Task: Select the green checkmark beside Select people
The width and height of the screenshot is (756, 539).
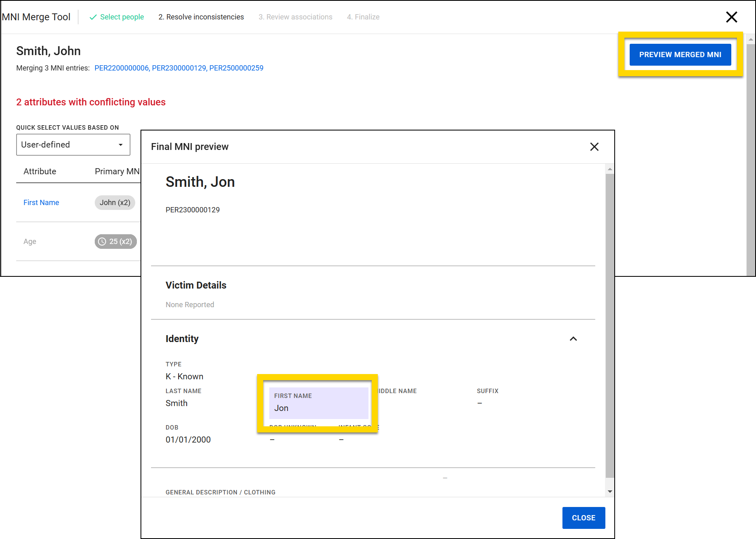Action: [93, 17]
